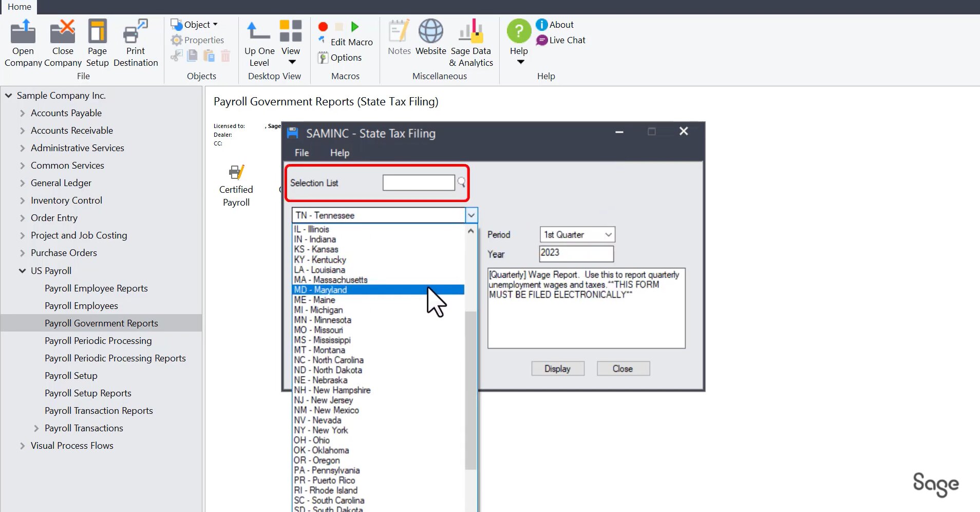Open a company via Open Company icon
980x512 pixels.
pyautogui.click(x=23, y=41)
